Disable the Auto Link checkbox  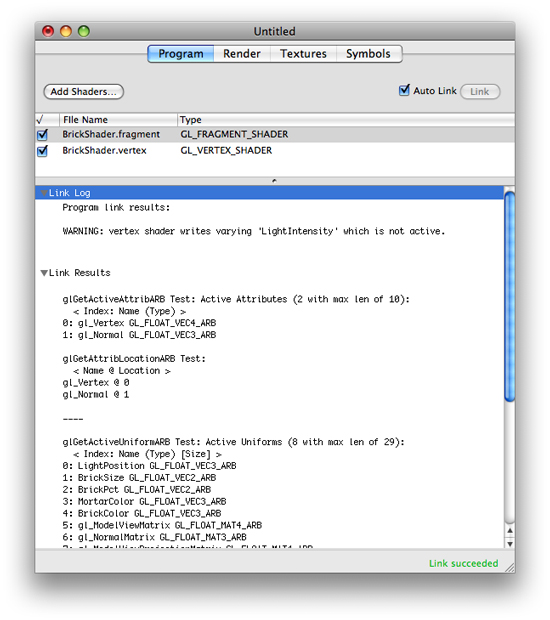[x=404, y=91]
